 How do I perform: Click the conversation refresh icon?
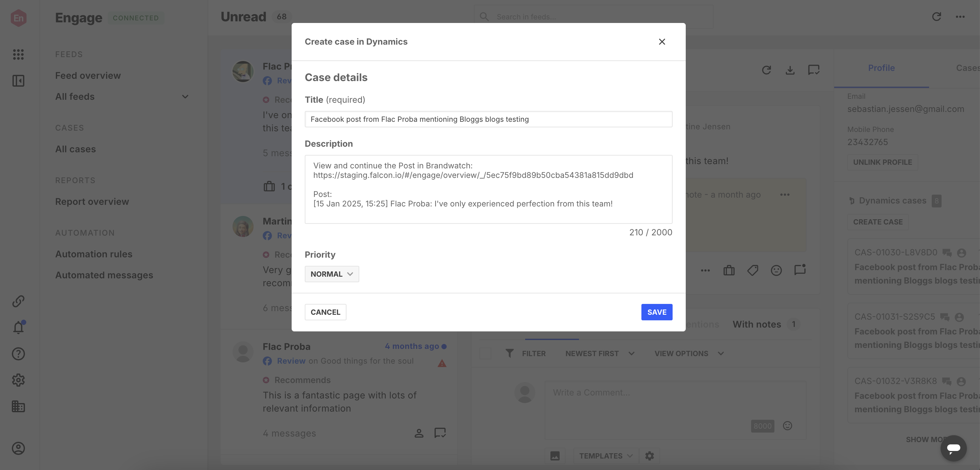coord(767,70)
